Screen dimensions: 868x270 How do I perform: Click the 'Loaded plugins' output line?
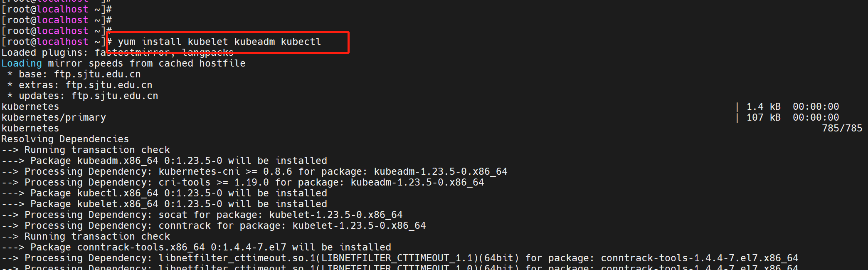(117, 53)
